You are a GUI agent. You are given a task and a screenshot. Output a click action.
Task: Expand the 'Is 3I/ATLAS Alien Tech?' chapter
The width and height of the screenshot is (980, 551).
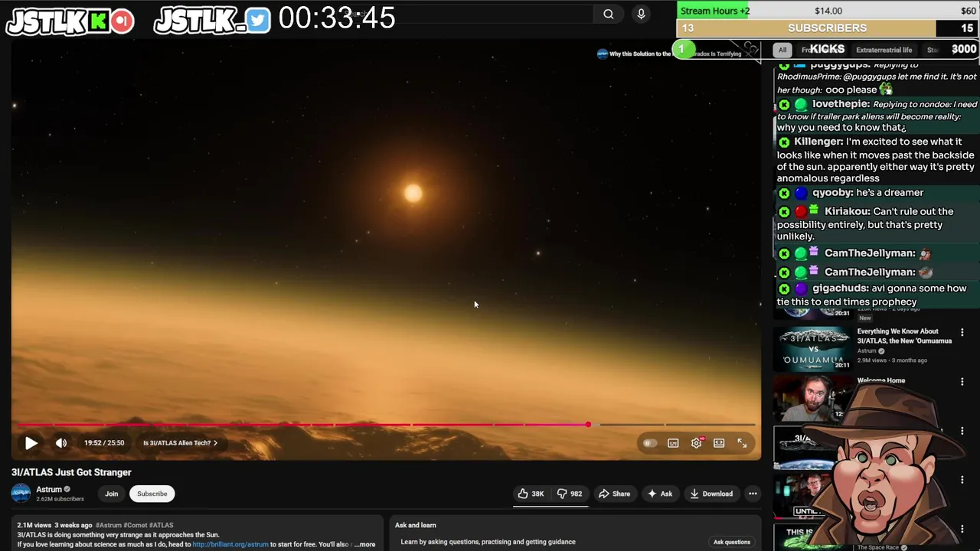click(180, 443)
